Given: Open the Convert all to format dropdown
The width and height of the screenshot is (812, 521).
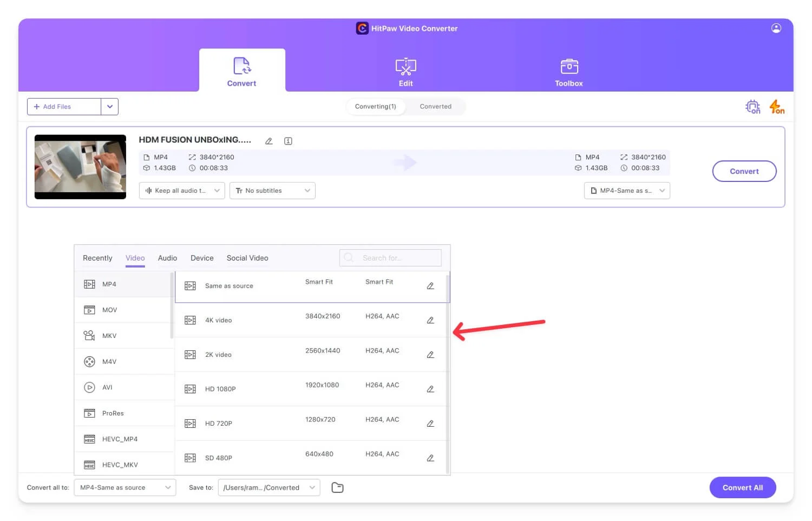Looking at the screenshot, I should 125,487.
